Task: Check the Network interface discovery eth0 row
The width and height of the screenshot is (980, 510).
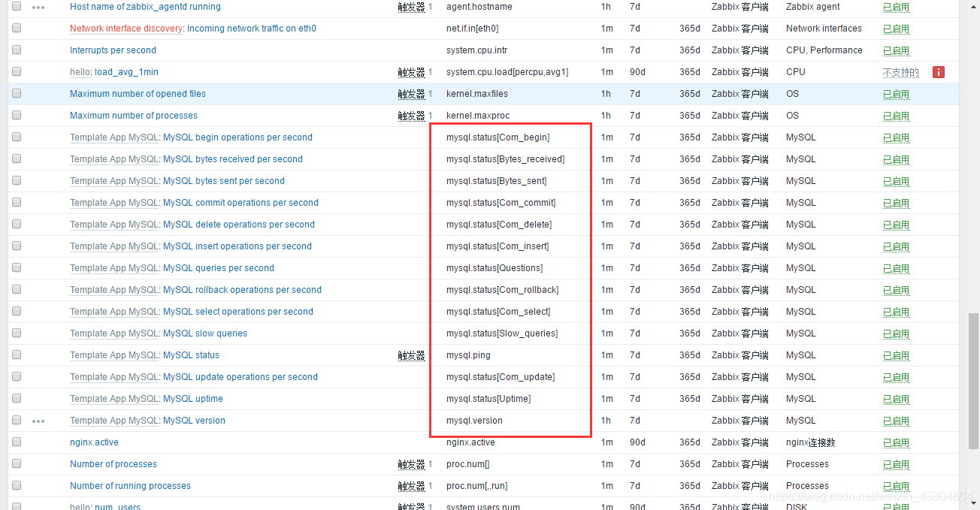Action: pyautogui.click(x=17, y=28)
